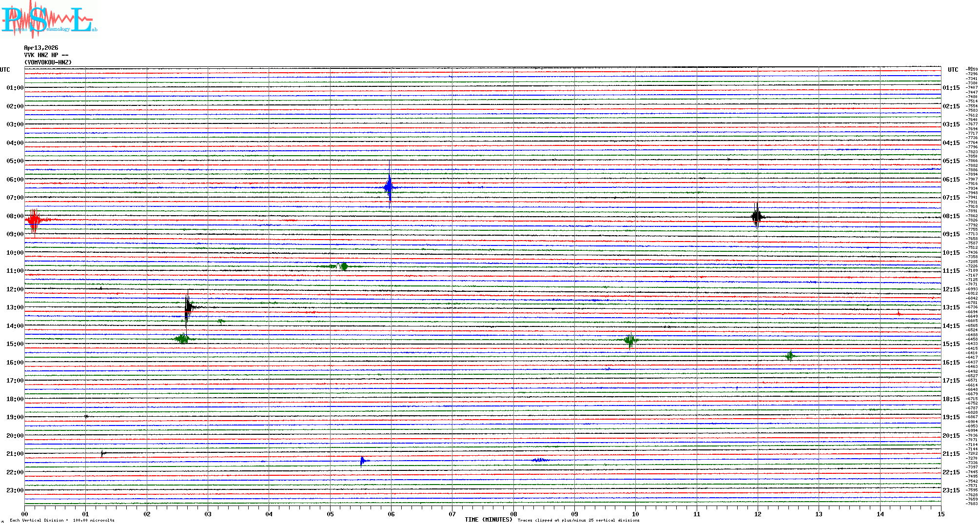Click the small black spike at 21:00

click(102, 454)
